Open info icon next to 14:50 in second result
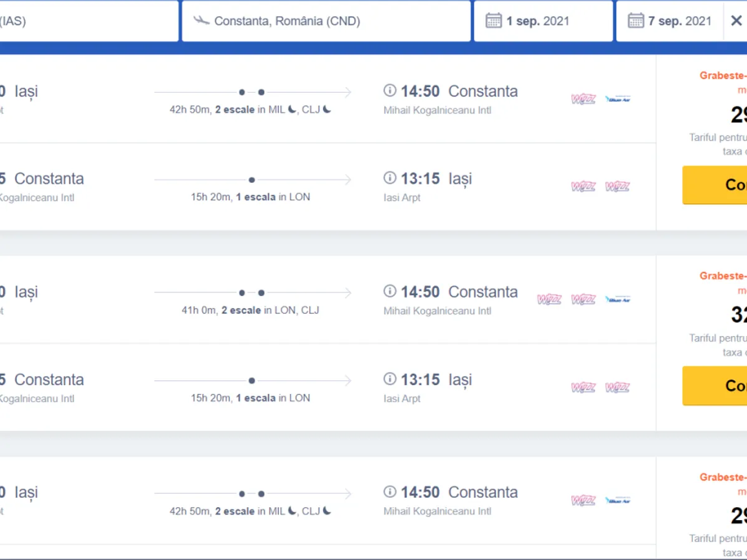The width and height of the screenshot is (747, 560). [x=390, y=291]
